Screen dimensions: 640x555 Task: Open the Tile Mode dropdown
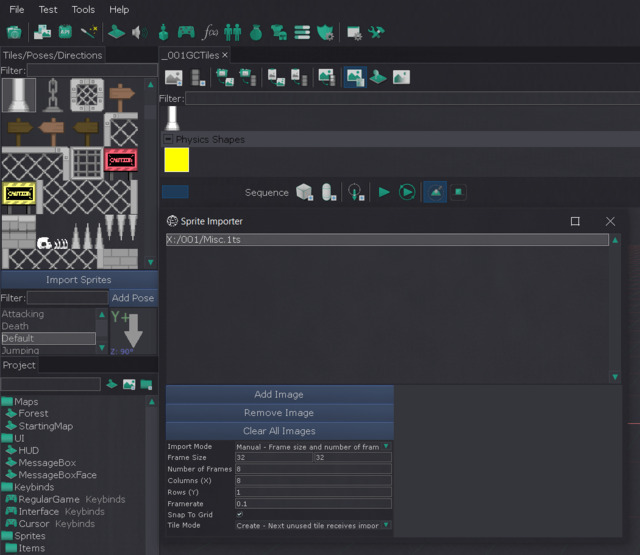tap(313, 526)
